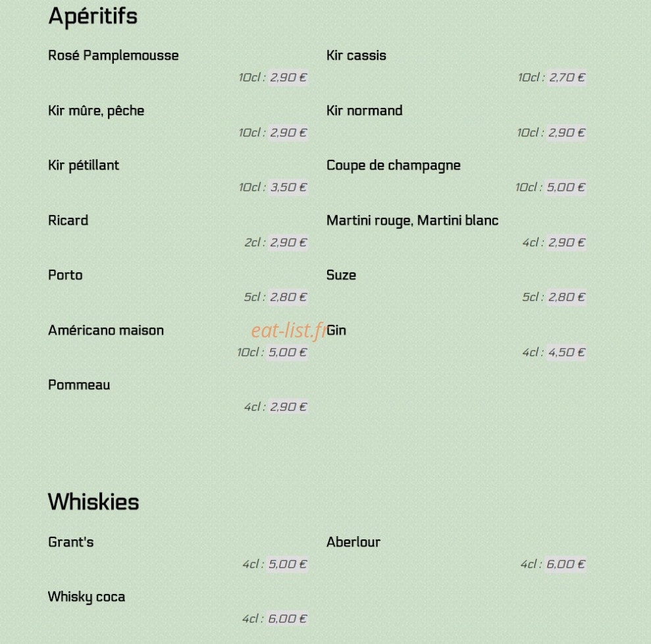The height and width of the screenshot is (644, 651).
Task: Click the Kir normand item
Action: coord(365,111)
